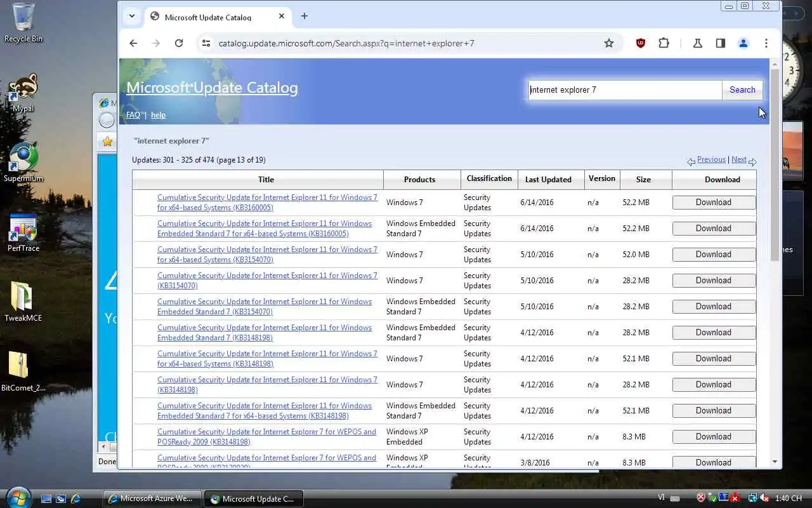This screenshot has height=508, width=812.
Task: Open the uBlock Origin extension icon
Action: [x=641, y=43]
